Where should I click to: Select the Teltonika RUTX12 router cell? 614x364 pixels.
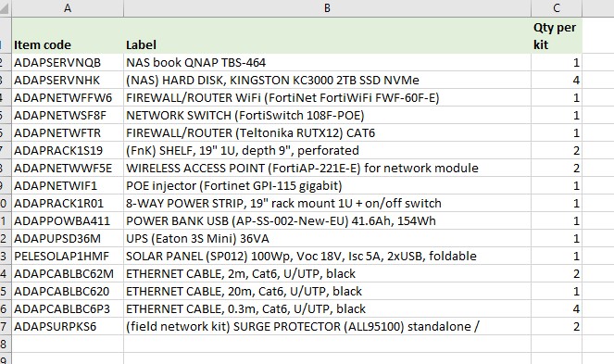tap(327, 132)
